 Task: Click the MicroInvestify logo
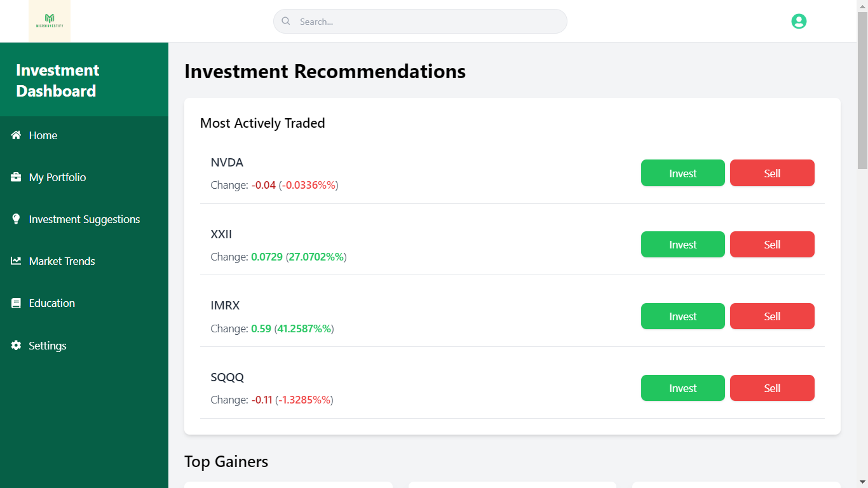pos(50,21)
